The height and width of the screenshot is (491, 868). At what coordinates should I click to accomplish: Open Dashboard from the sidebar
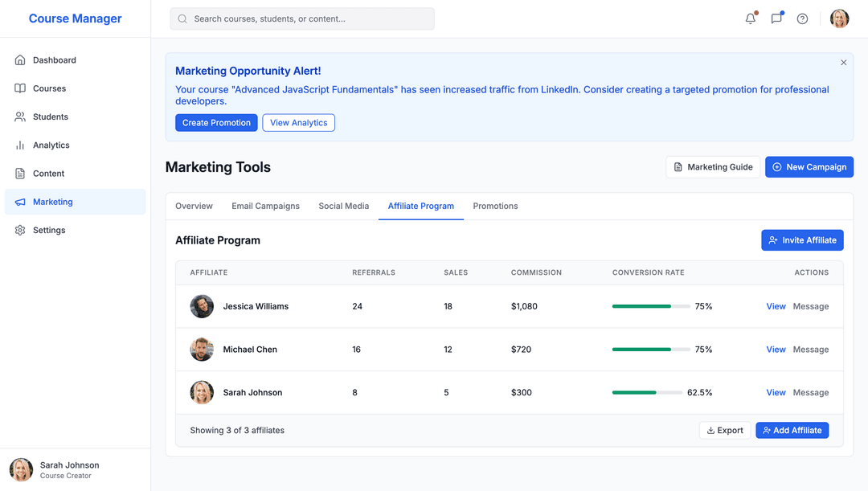click(54, 60)
